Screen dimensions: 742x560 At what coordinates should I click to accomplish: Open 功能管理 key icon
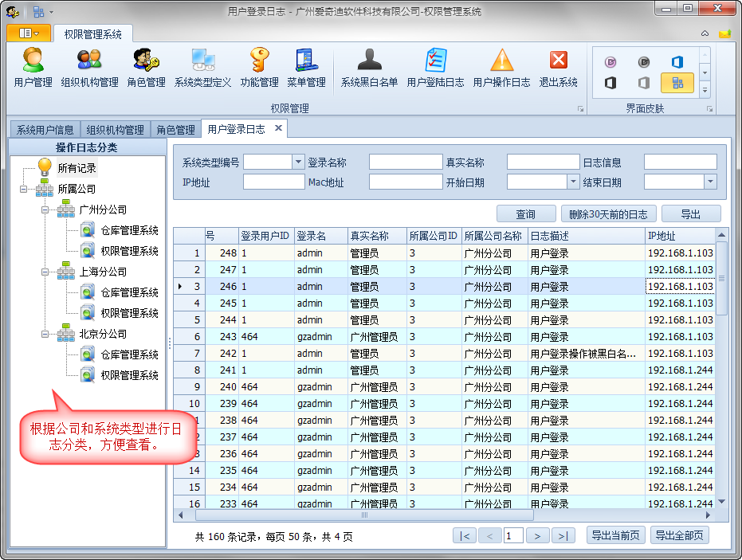pos(259,68)
